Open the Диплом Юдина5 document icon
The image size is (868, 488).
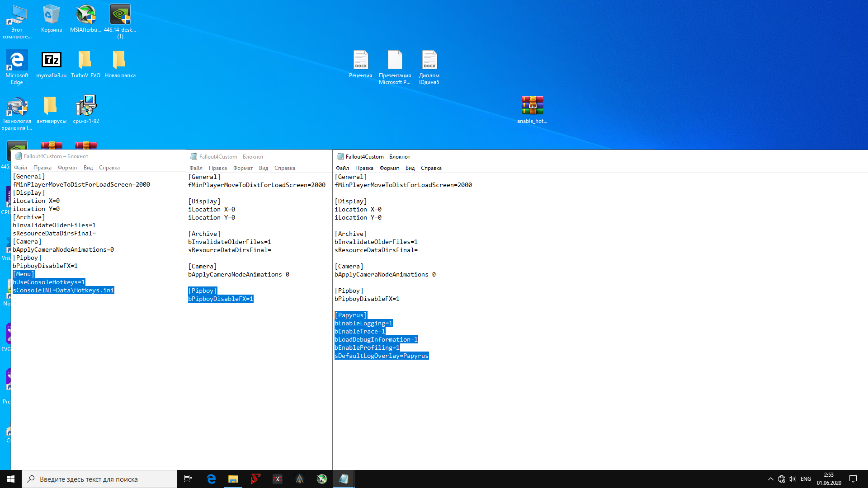[x=429, y=60]
